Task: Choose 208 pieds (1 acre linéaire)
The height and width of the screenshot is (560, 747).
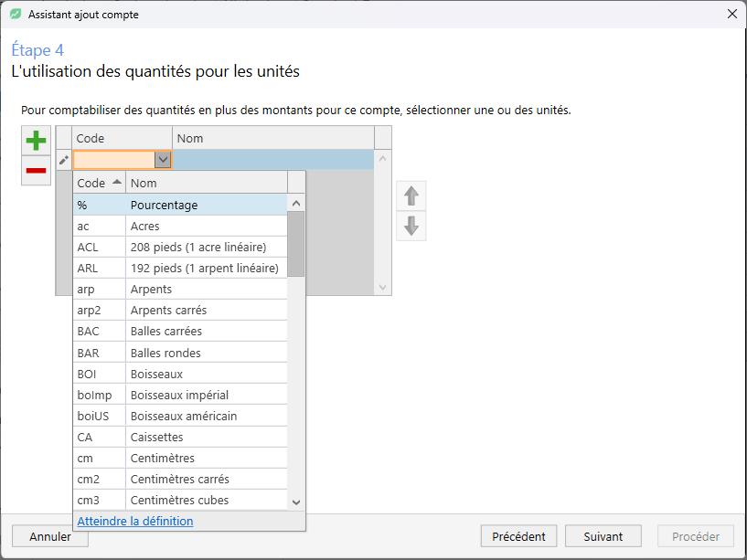Action: (180, 248)
